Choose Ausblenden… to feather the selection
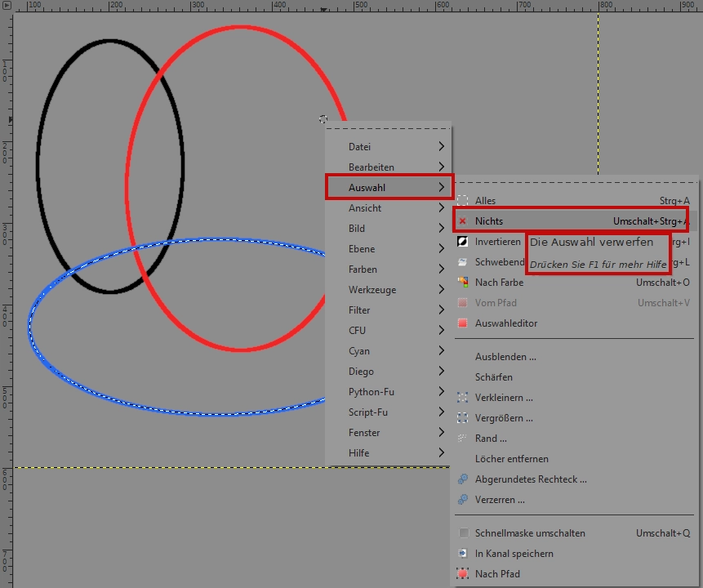This screenshot has height=588, width=703. tap(505, 357)
